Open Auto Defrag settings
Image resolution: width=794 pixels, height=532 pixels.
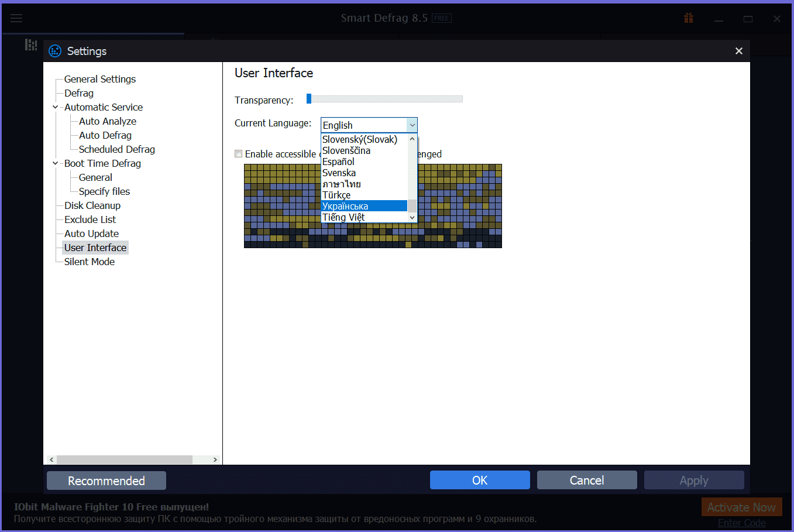point(105,135)
